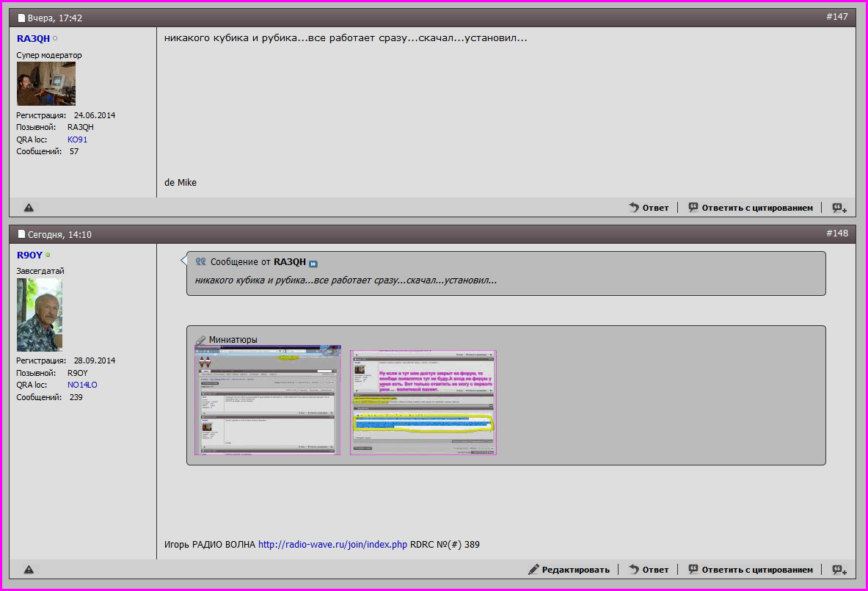This screenshot has height=591, width=868.
Task: Click the view-post arrow icon beside quoted RA3QH
Action: point(313,264)
